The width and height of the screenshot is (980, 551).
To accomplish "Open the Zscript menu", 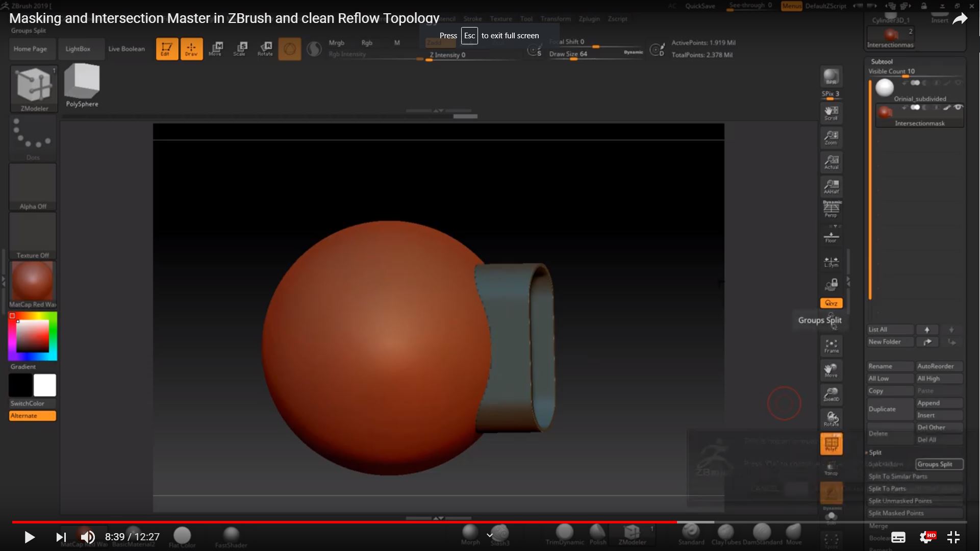I will (x=617, y=19).
